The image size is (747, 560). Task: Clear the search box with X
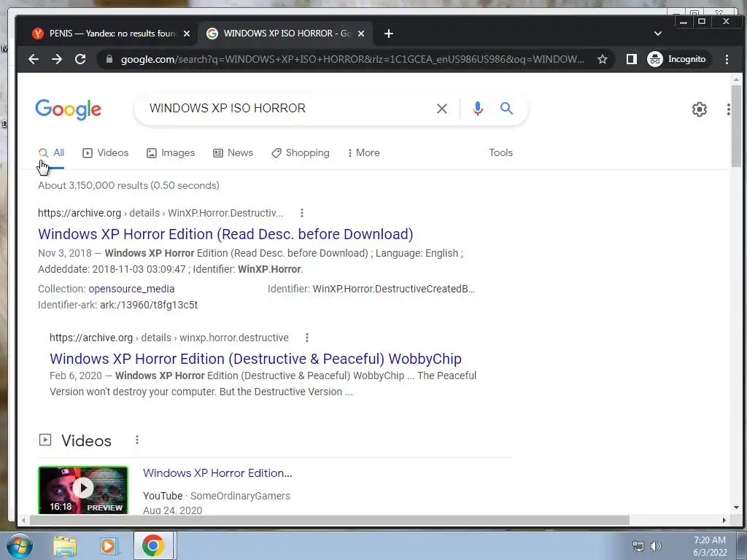click(x=442, y=109)
